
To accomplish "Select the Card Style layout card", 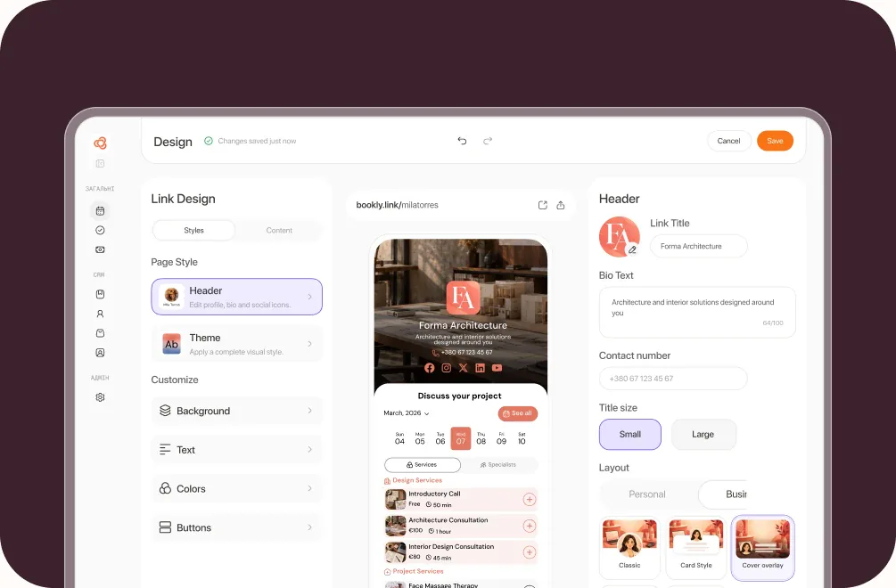I will coord(696,547).
